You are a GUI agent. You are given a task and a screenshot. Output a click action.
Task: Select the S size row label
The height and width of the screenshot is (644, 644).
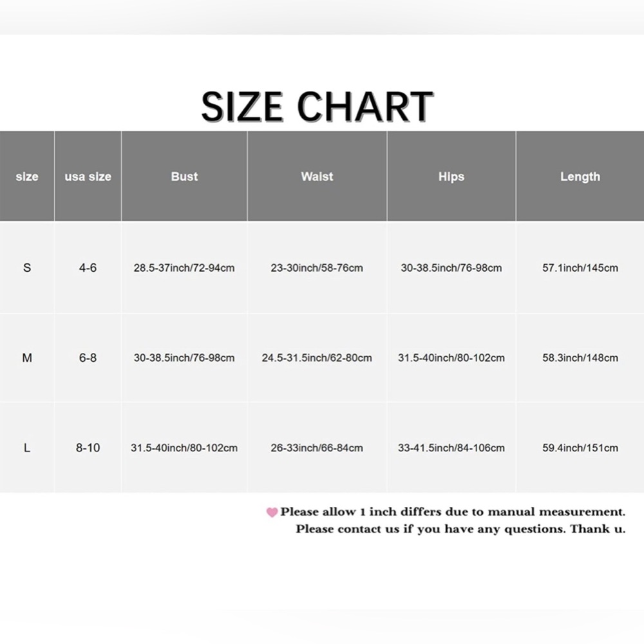pos(27,268)
